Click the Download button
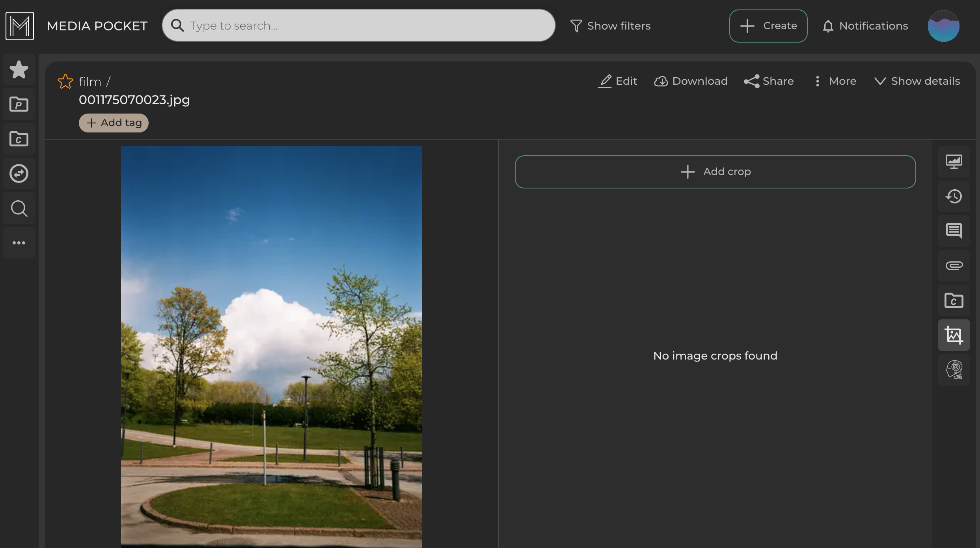 point(691,81)
